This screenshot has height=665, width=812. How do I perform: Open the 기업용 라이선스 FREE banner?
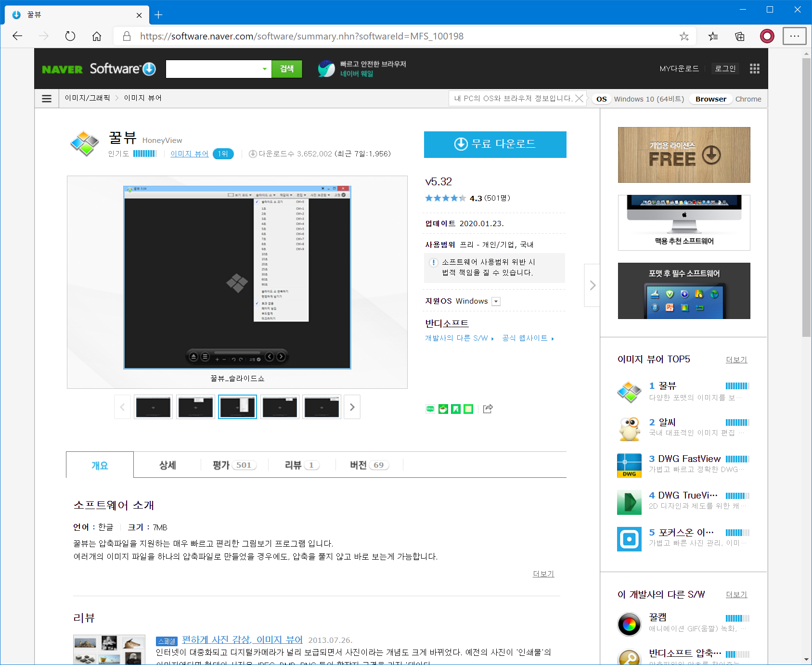[684, 155]
